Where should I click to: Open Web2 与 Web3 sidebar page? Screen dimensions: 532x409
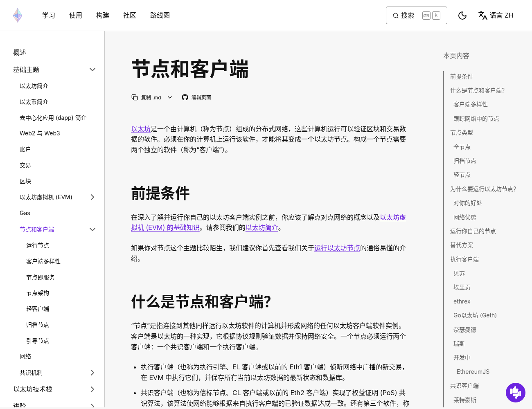[x=40, y=133]
